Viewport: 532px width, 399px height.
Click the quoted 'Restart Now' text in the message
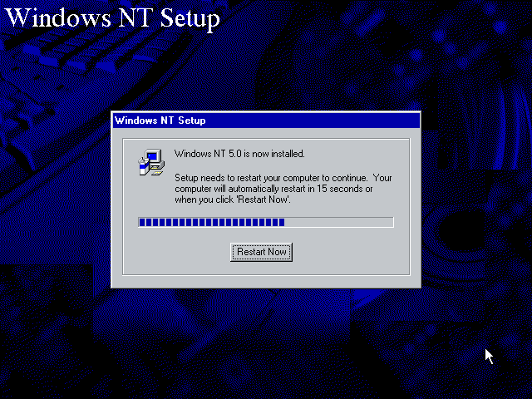pos(264,199)
